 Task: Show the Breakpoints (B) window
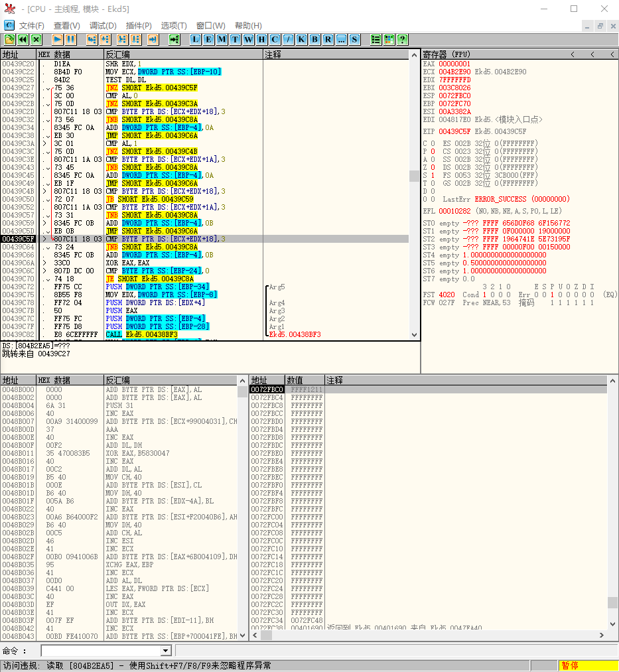click(314, 40)
